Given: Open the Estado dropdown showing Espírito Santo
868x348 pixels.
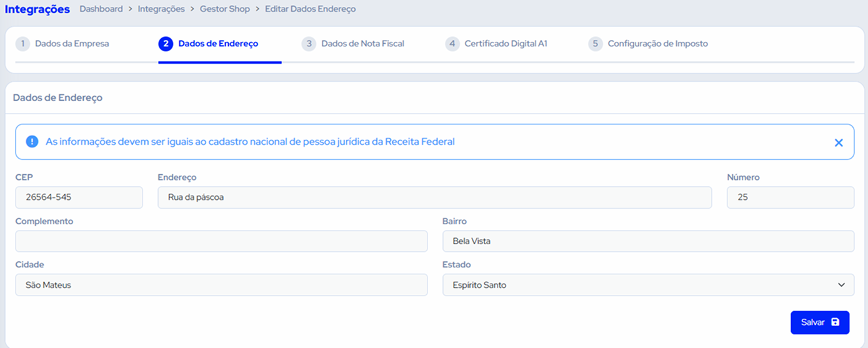Looking at the screenshot, I should [x=648, y=285].
